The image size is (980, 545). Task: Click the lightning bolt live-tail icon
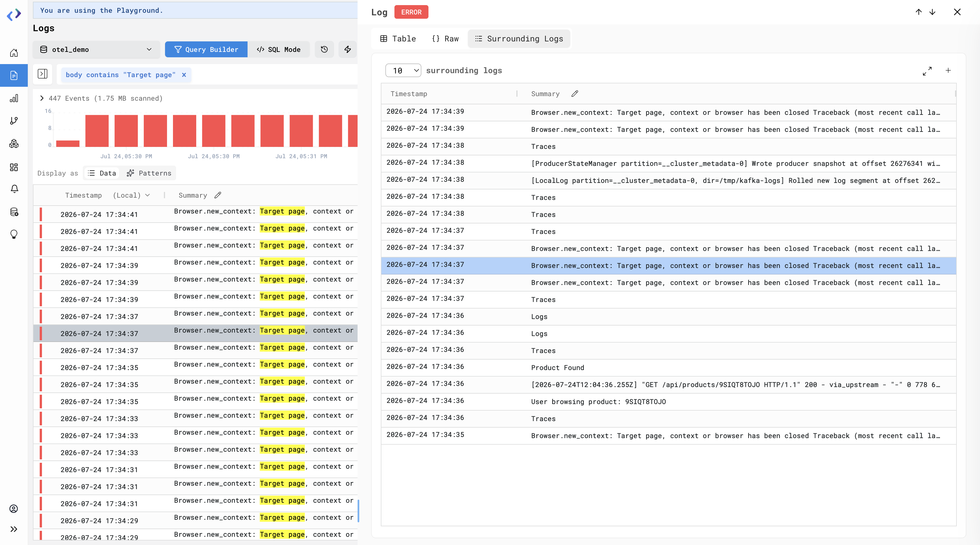(347, 49)
